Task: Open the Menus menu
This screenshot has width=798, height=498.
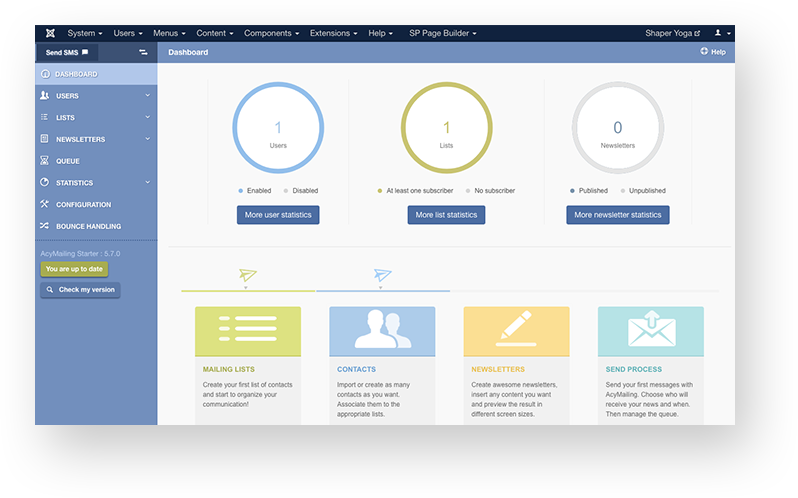Action: click(169, 33)
